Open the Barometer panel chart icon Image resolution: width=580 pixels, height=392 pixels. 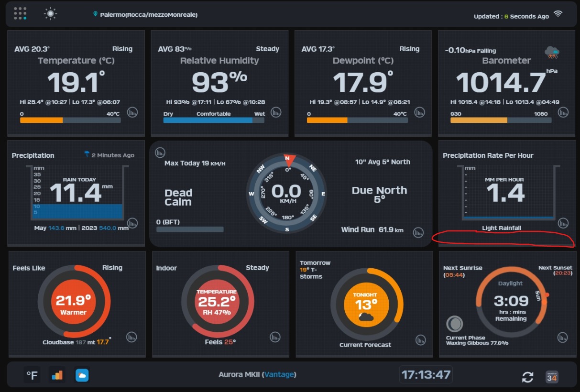(x=563, y=112)
